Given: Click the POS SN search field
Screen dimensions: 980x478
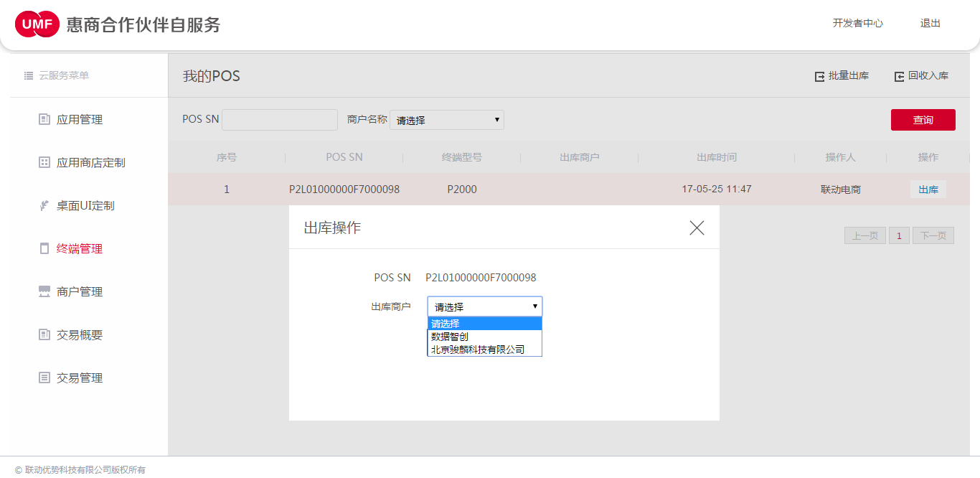Looking at the screenshot, I should coord(280,120).
